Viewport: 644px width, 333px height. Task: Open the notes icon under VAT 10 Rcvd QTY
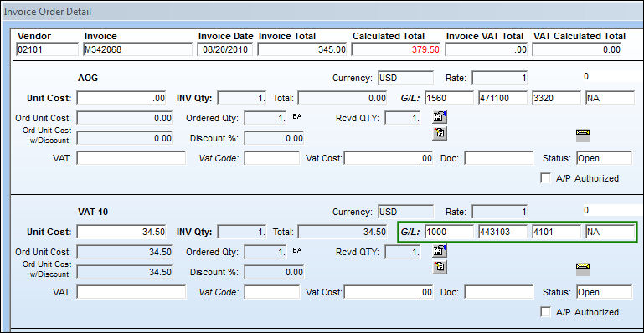coord(440,268)
